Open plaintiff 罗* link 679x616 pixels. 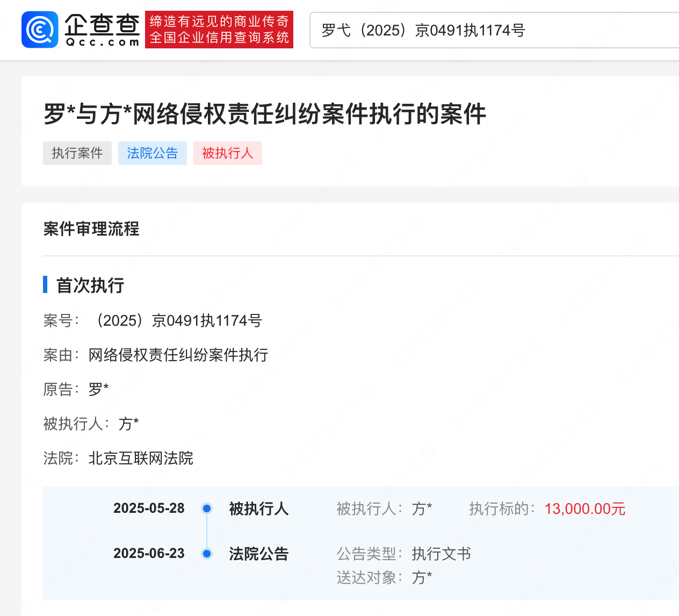click(x=99, y=389)
